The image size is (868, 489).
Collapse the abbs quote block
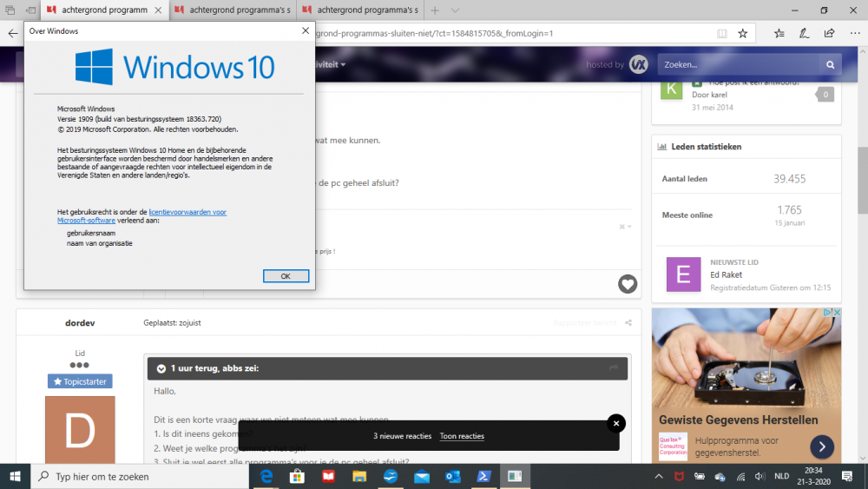(161, 369)
